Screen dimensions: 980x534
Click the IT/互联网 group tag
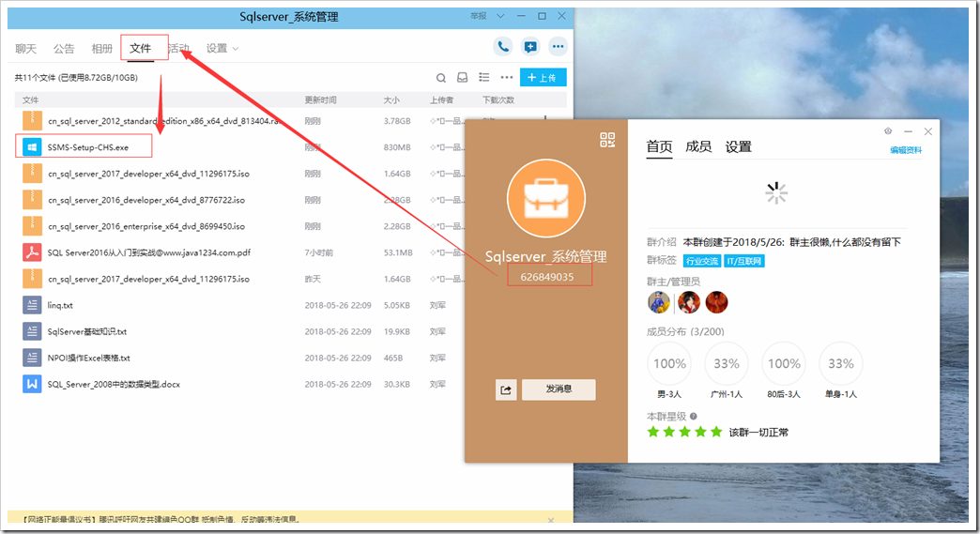pos(744,261)
